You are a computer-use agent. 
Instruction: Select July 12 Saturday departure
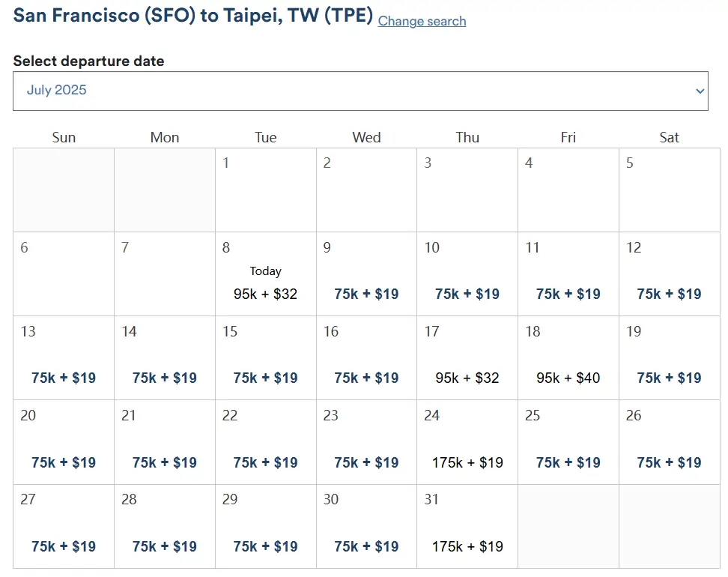(x=670, y=274)
